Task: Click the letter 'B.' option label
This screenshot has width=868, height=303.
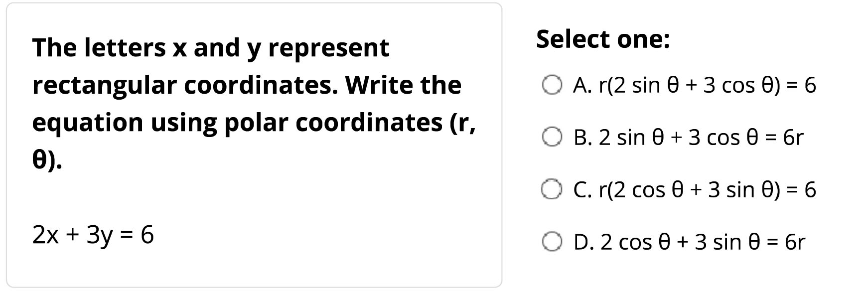Action: (583, 138)
